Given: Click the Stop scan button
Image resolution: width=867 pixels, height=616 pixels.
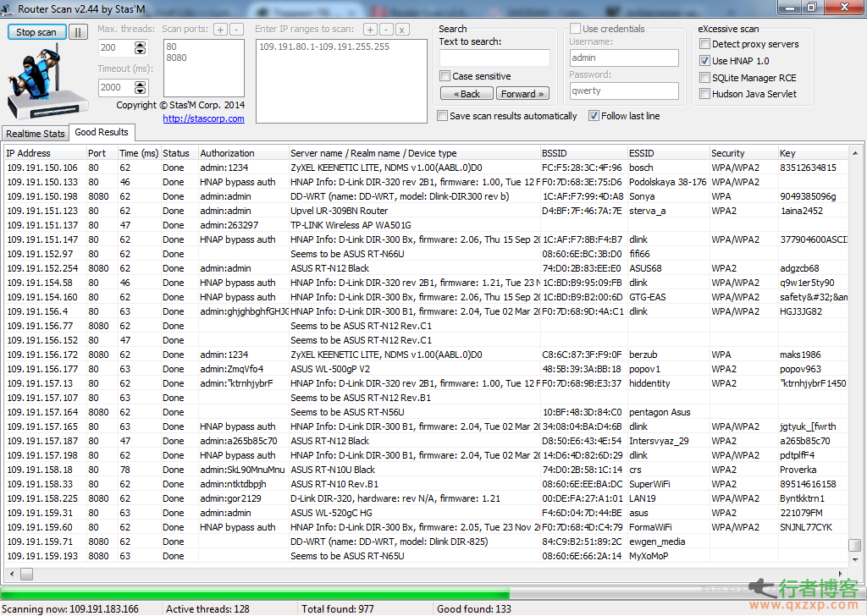Looking at the screenshot, I should coord(36,32).
